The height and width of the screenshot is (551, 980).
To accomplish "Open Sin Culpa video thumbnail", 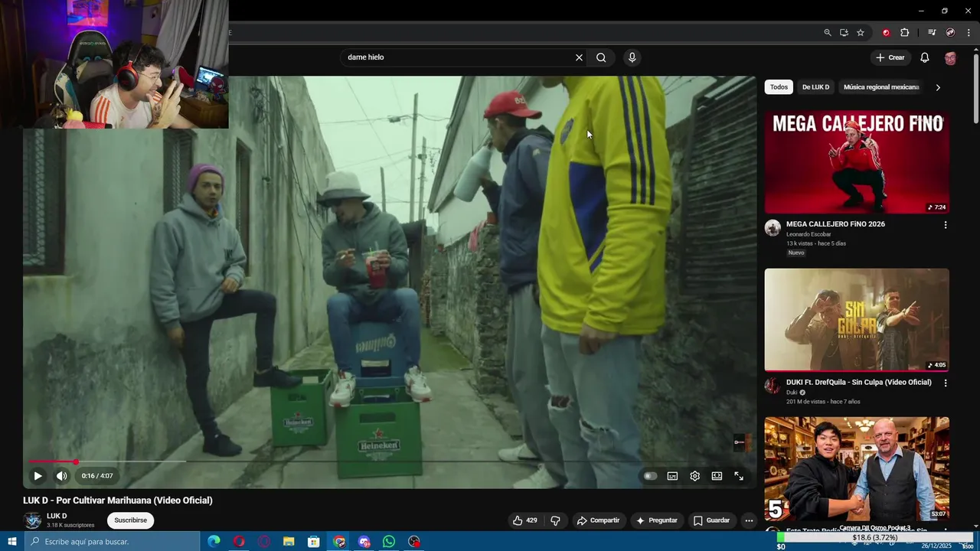I will click(857, 320).
